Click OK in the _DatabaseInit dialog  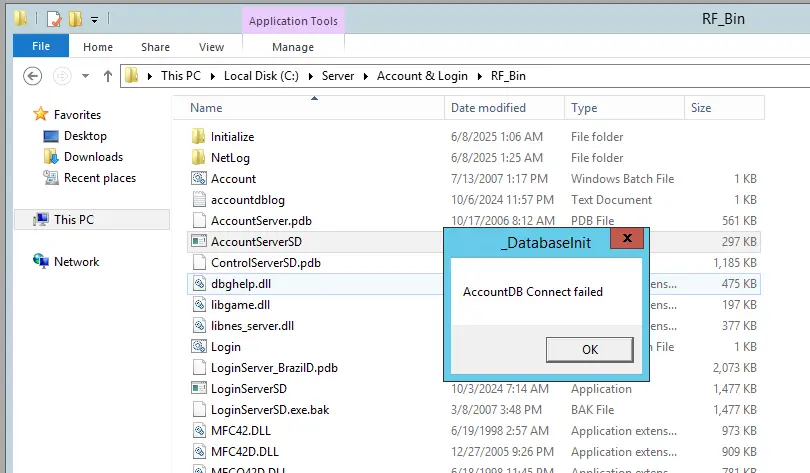(589, 350)
